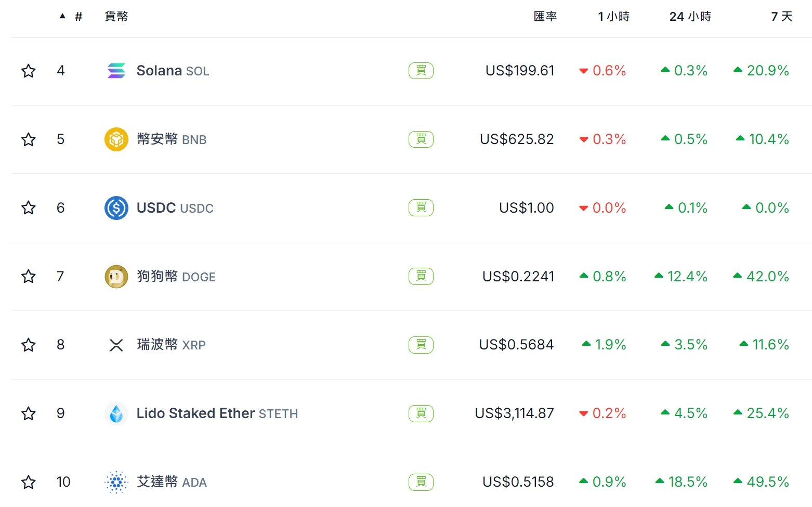Open the Lido Staked Ether coin page
The height and width of the screenshot is (507, 812).
click(x=195, y=413)
